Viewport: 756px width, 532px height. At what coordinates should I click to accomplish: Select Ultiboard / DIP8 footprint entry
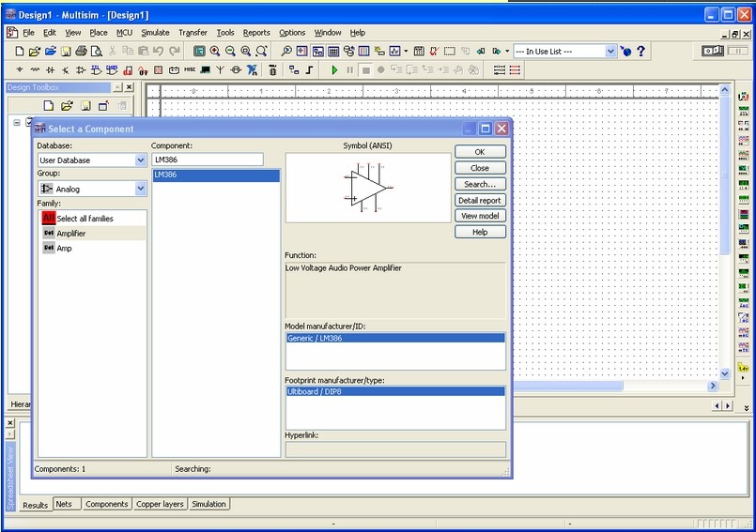(395, 392)
